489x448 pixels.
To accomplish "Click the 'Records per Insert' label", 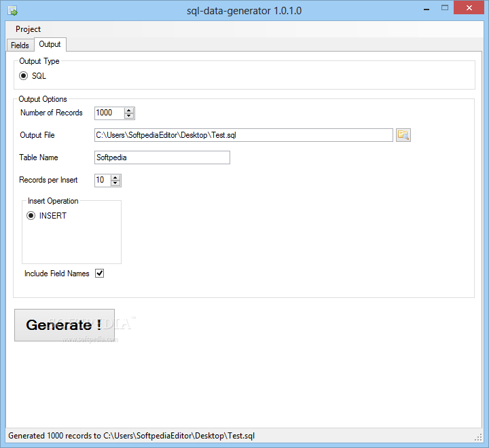I will [48, 180].
